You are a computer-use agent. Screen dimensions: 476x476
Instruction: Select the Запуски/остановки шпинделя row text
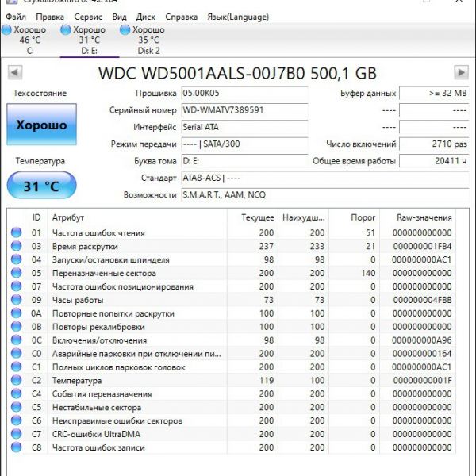(x=110, y=260)
